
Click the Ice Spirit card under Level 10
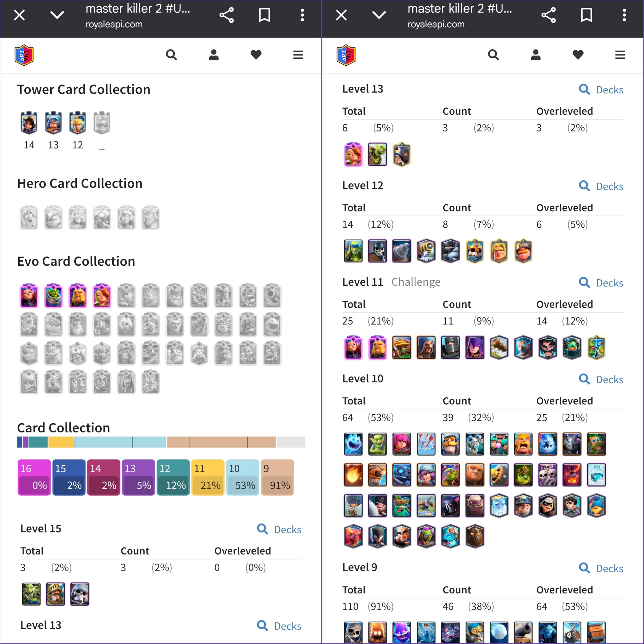[353, 444]
